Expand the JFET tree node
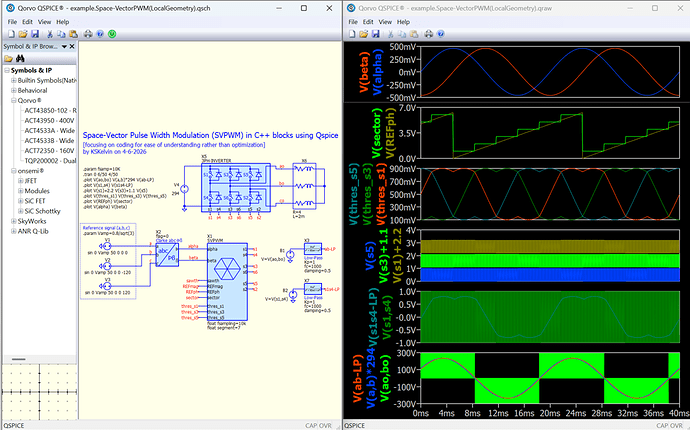690x430 pixels. pyautogui.click(x=20, y=181)
